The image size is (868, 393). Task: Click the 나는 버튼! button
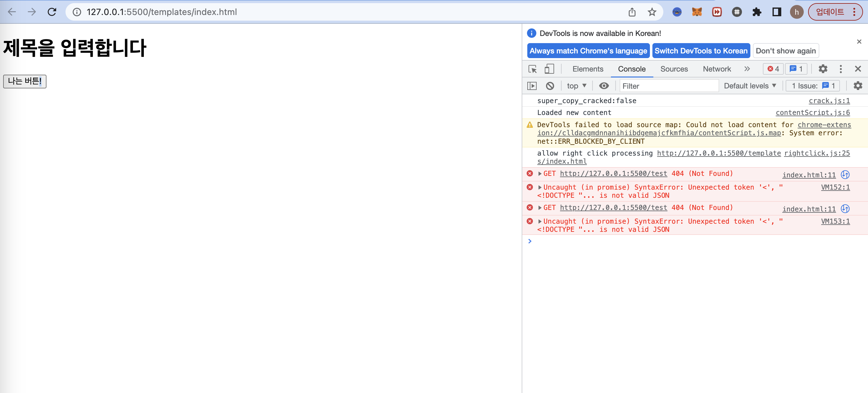25,81
